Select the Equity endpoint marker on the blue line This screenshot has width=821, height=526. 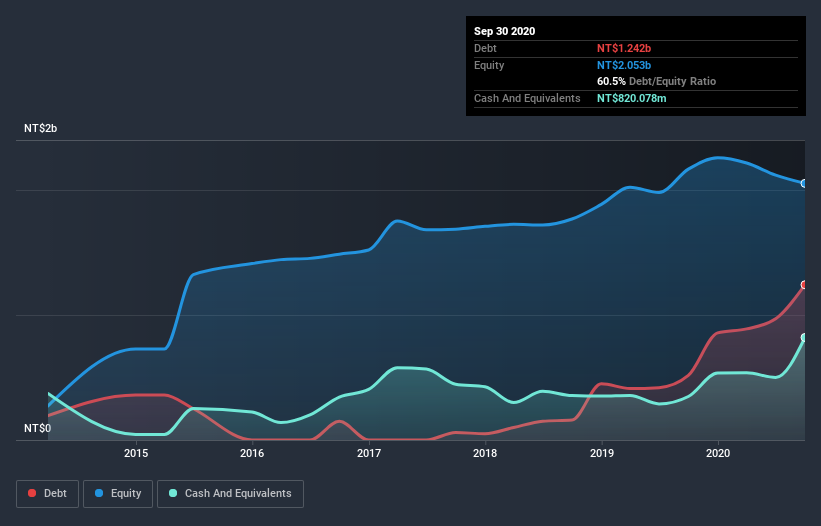(804, 183)
